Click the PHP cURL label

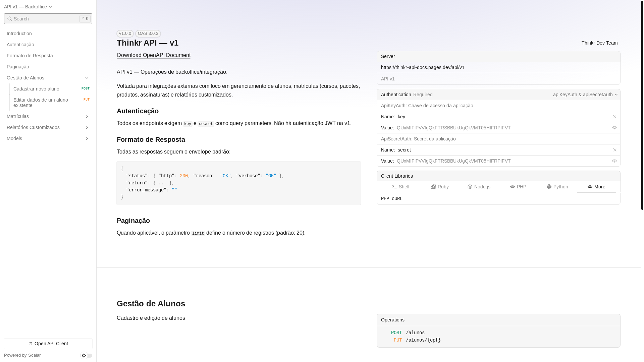pyautogui.click(x=392, y=199)
